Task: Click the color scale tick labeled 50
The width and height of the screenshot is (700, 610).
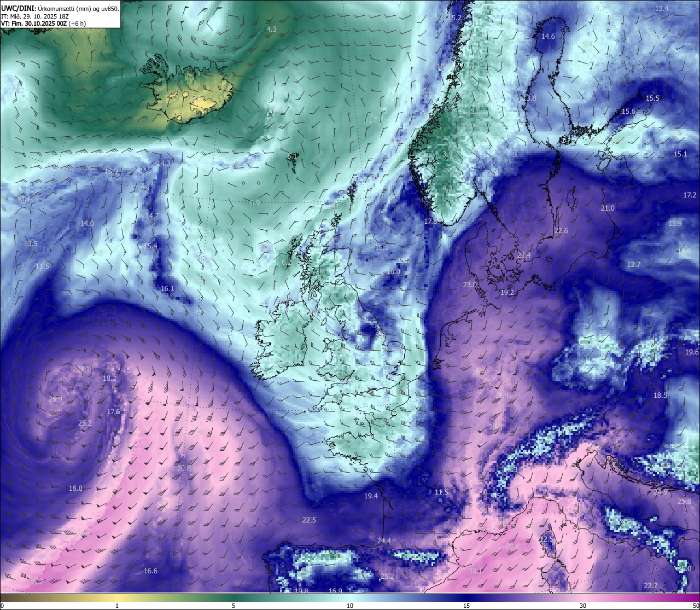Action: 696,606
